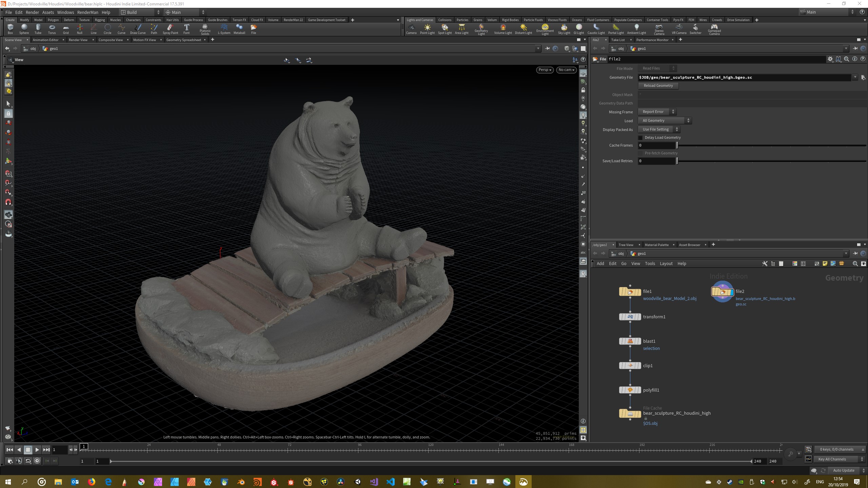Screen dimensions: 868x488
Task: Open Blender from the Windows taskbar
Action: [241, 482]
